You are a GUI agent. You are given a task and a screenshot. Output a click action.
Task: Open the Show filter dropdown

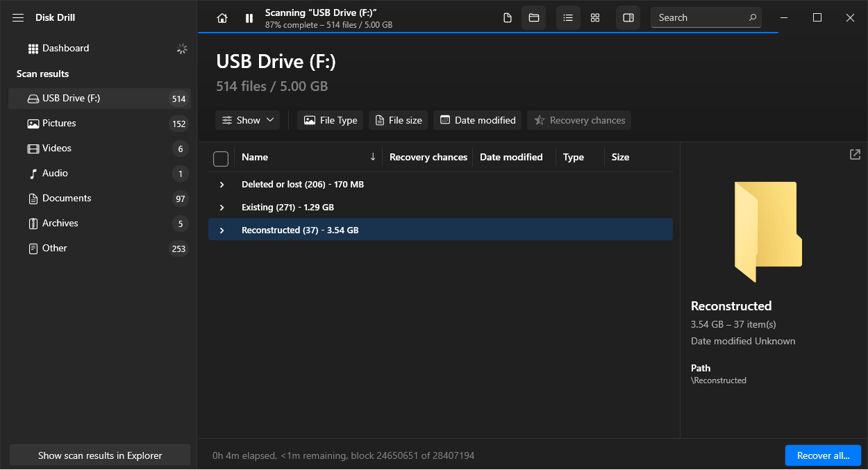point(247,120)
